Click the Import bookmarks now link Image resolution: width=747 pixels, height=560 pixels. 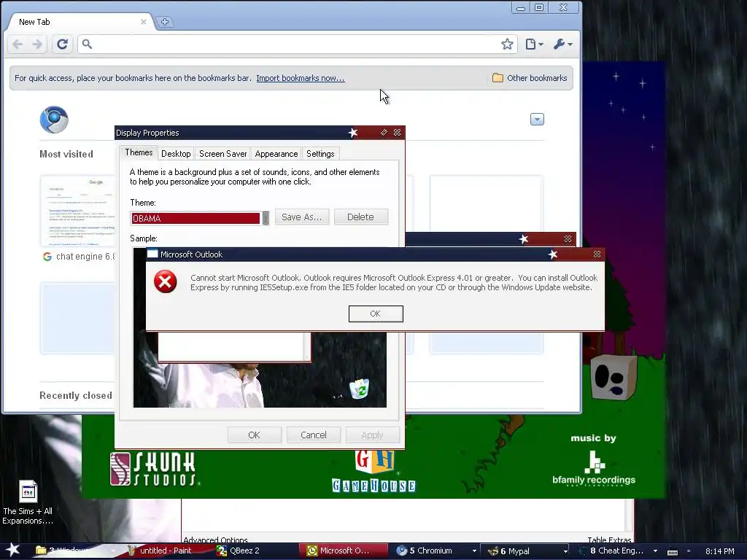click(300, 78)
